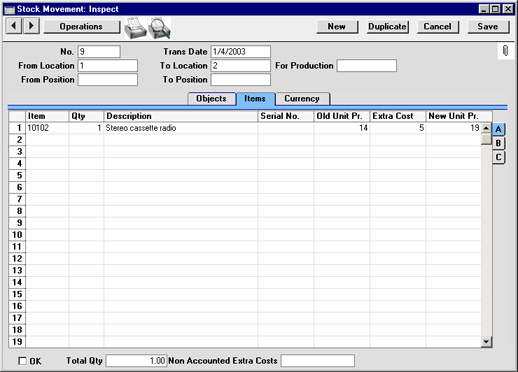Select the Items tab
Screen dimensions: 518x372
pos(255,99)
